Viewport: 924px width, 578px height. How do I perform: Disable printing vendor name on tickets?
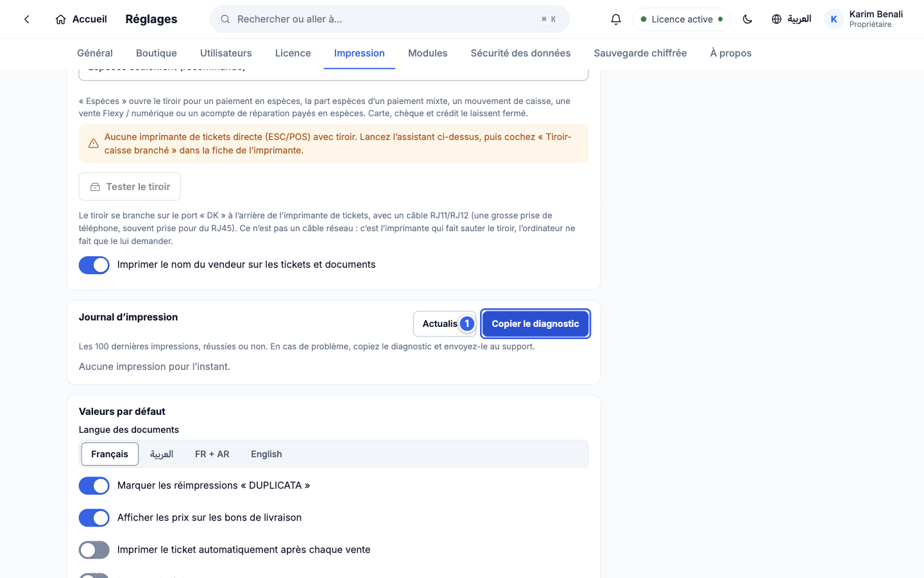(94, 265)
